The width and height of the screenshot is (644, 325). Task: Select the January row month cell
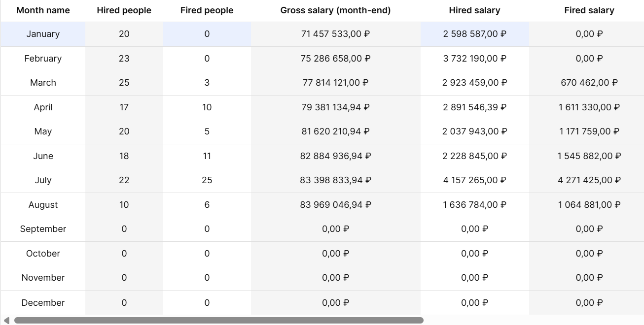click(43, 34)
